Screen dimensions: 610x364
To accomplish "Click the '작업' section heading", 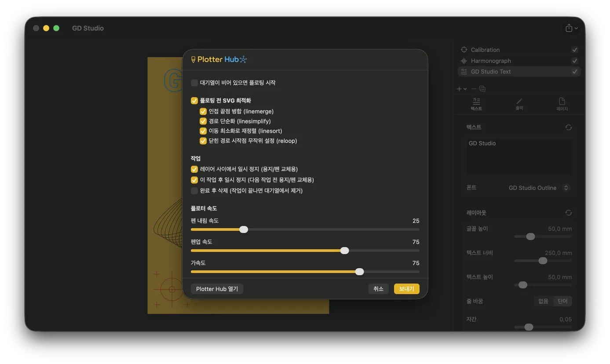I will (196, 158).
